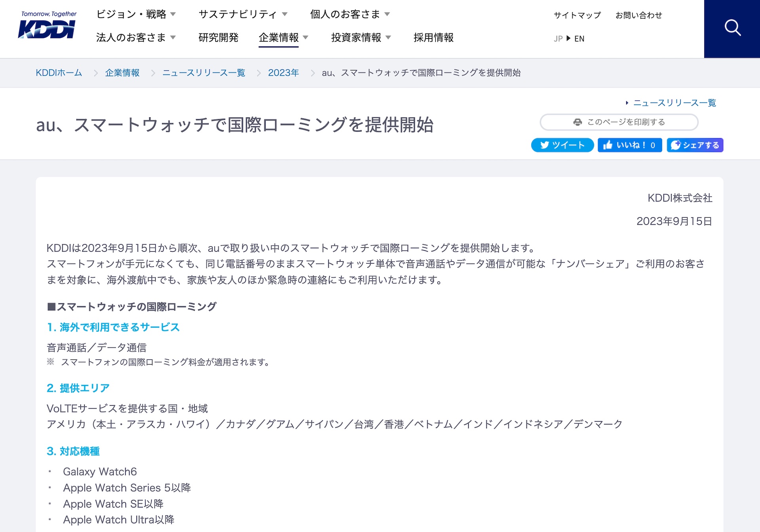Viewport: 760px width, 532px height.
Task: Open the site search magnifier icon
Action: coord(732,28)
